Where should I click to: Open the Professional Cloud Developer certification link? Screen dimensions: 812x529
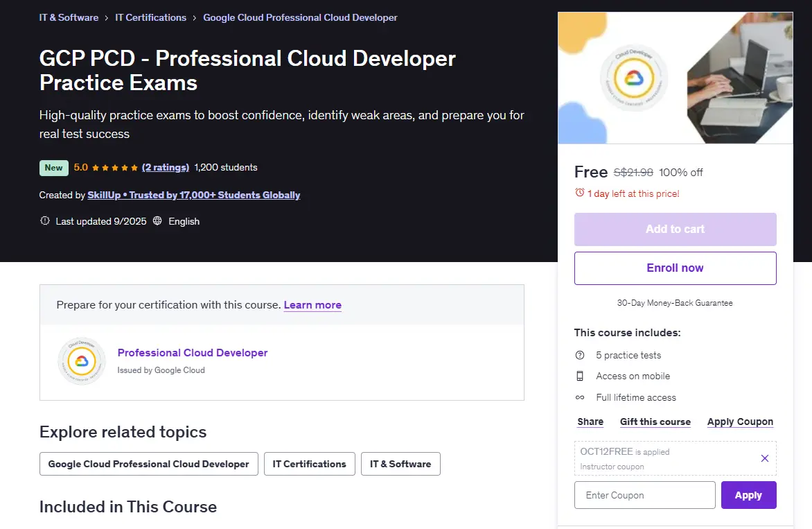[x=193, y=352]
